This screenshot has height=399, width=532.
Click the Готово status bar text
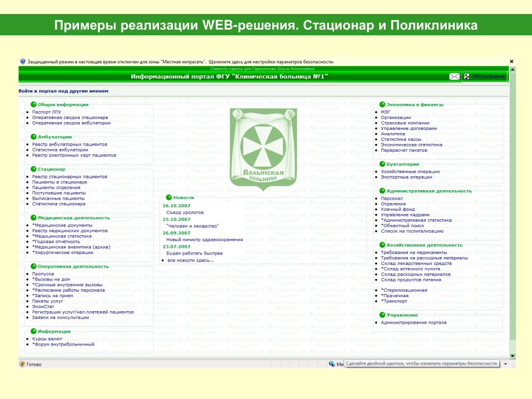34,364
